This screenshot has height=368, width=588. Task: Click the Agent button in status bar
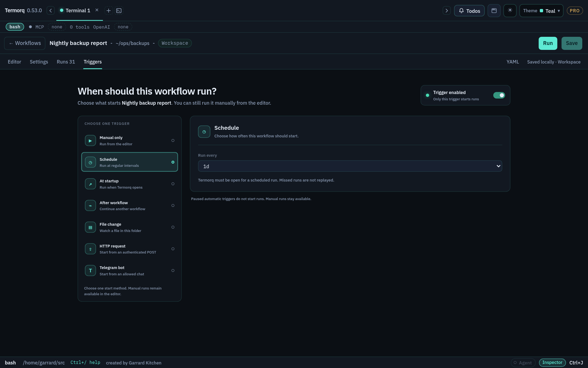tap(523, 363)
